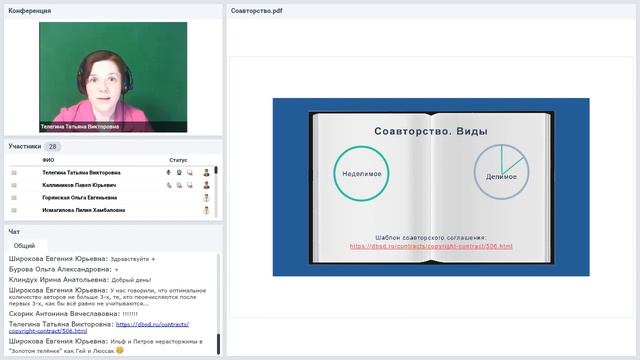Click participant avatar icon for Горянская Ольга Евгеньевна
This screenshot has height=360, width=640.
(x=207, y=198)
